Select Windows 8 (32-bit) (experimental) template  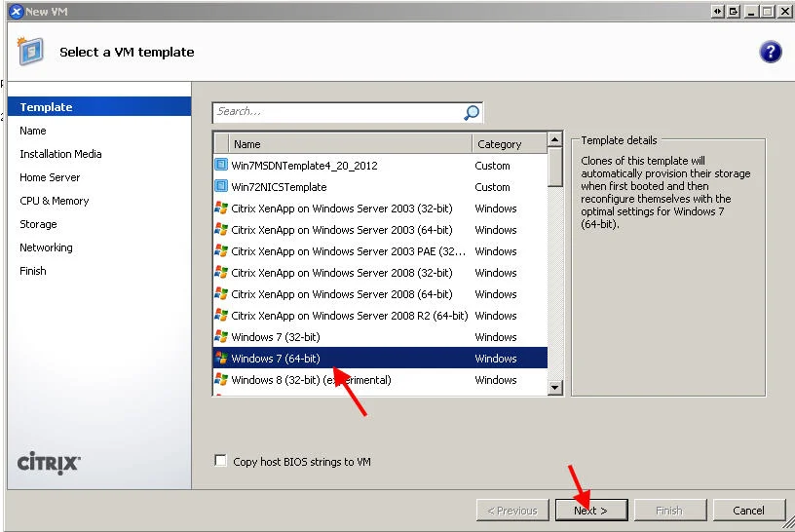pos(380,379)
